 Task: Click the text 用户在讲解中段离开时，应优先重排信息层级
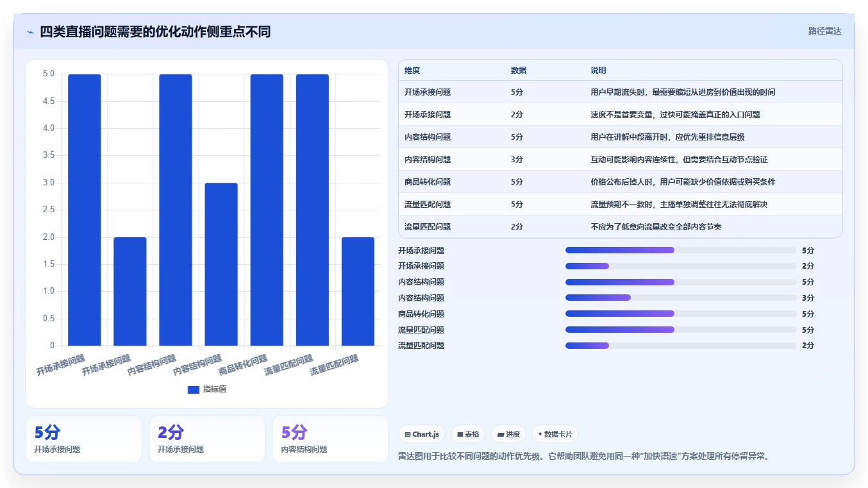coord(667,137)
